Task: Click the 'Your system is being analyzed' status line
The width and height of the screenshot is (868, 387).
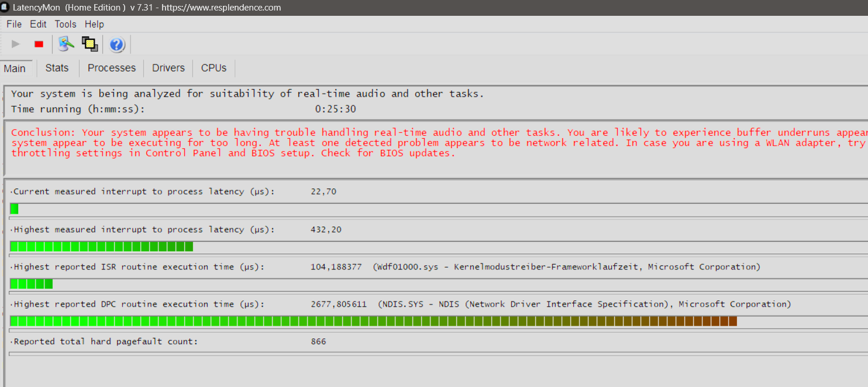Action: (247, 94)
